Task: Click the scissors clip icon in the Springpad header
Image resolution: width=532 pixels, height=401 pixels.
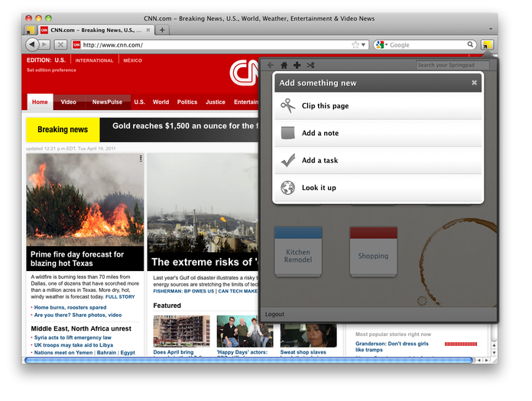Action: tap(310, 66)
